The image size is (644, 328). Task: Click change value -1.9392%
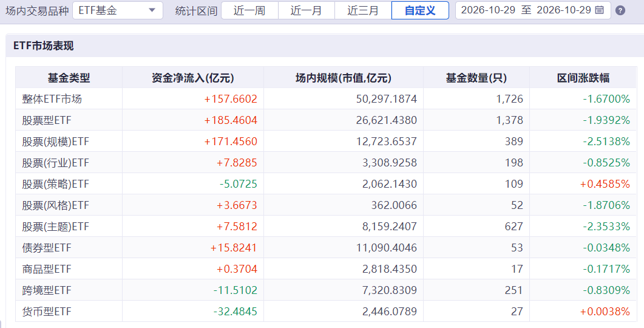[x=606, y=120]
